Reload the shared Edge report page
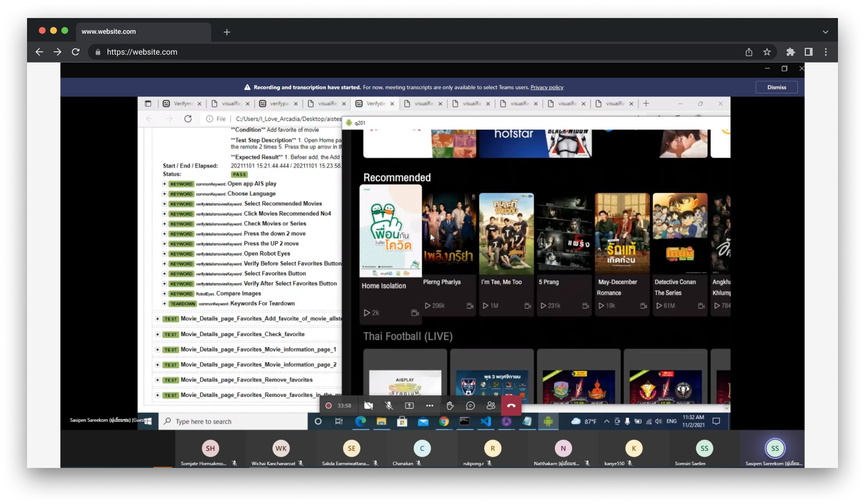The height and width of the screenshot is (504, 865). pyautogui.click(x=188, y=119)
